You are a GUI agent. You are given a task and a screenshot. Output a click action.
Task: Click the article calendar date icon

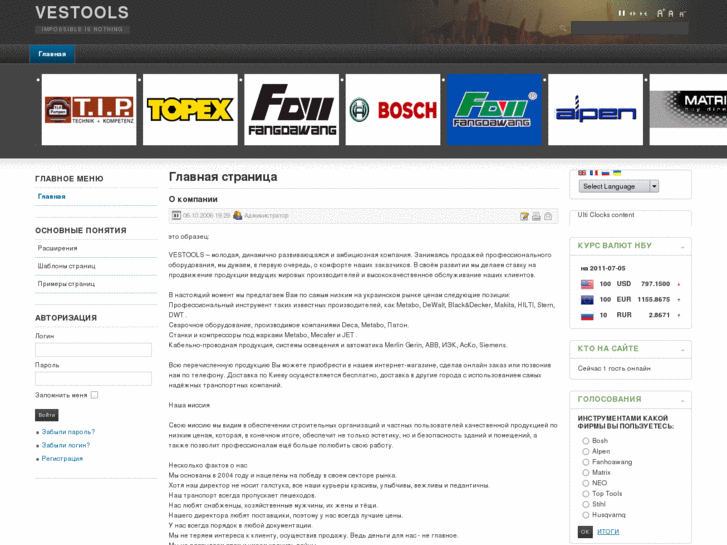tap(176, 216)
